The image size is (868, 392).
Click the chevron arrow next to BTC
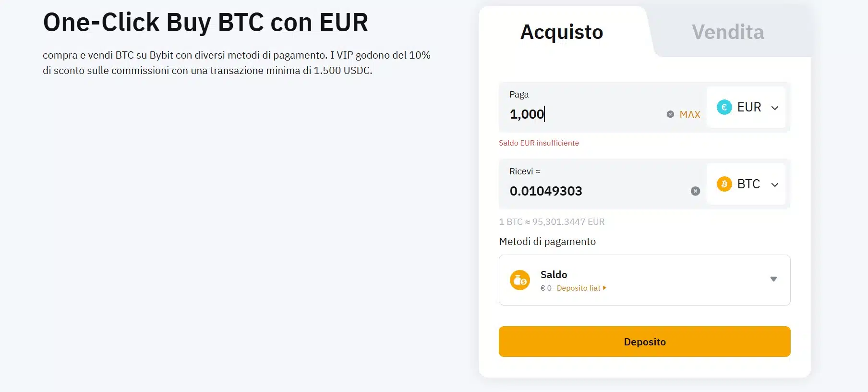(775, 184)
